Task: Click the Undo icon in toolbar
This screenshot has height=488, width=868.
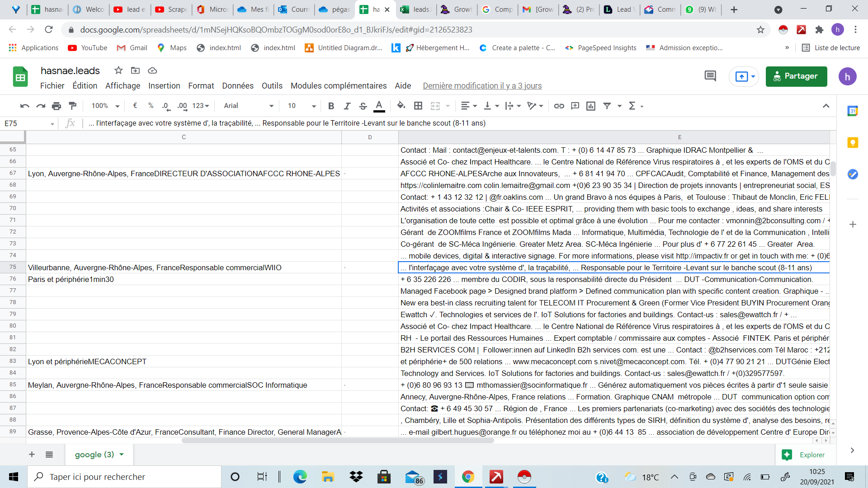Action: pos(25,106)
